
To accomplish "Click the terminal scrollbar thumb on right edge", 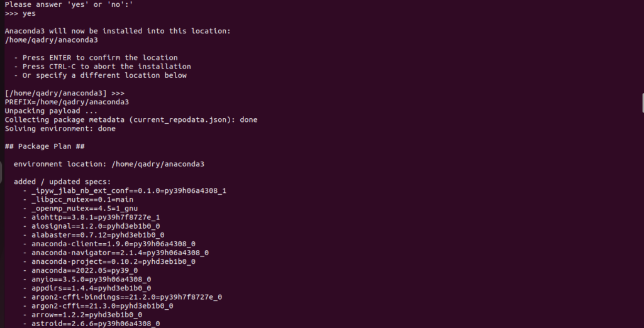I will (x=643, y=102).
